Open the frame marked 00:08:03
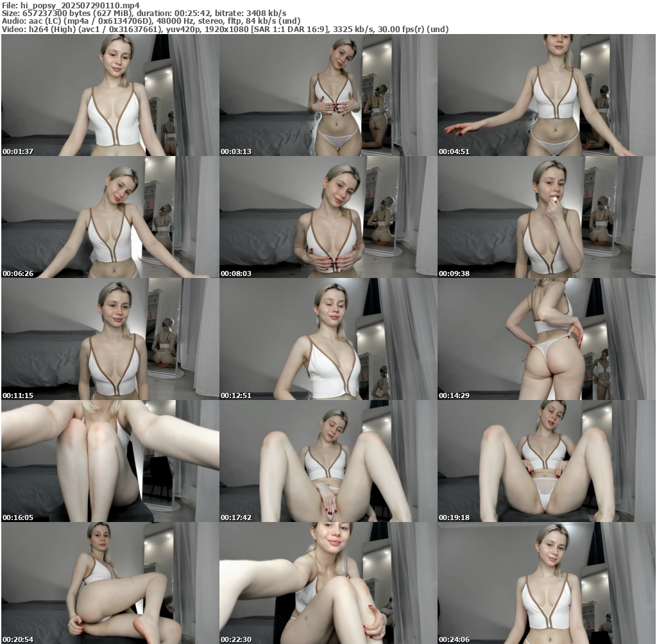657x644 pixels. 328,217
